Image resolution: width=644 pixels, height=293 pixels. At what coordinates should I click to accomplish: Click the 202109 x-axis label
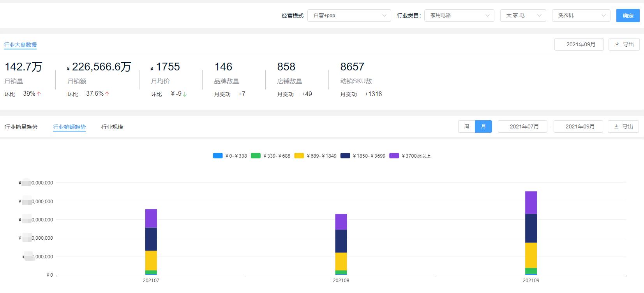click(x=531, y=281)
